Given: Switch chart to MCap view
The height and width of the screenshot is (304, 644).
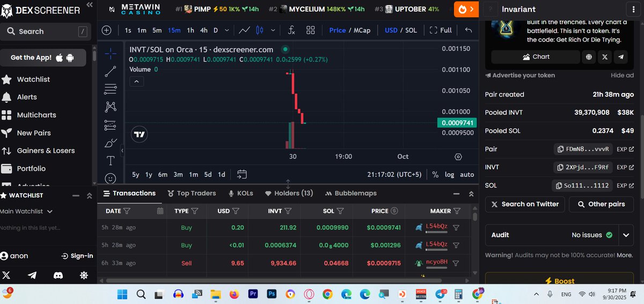Looking at the screenshot, I should 362,30.
